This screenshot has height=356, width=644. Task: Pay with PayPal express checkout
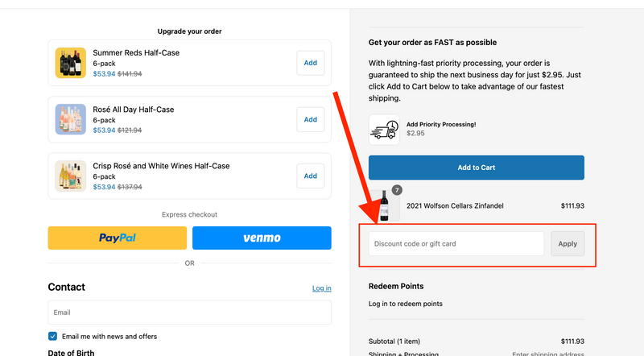(118, 238)
